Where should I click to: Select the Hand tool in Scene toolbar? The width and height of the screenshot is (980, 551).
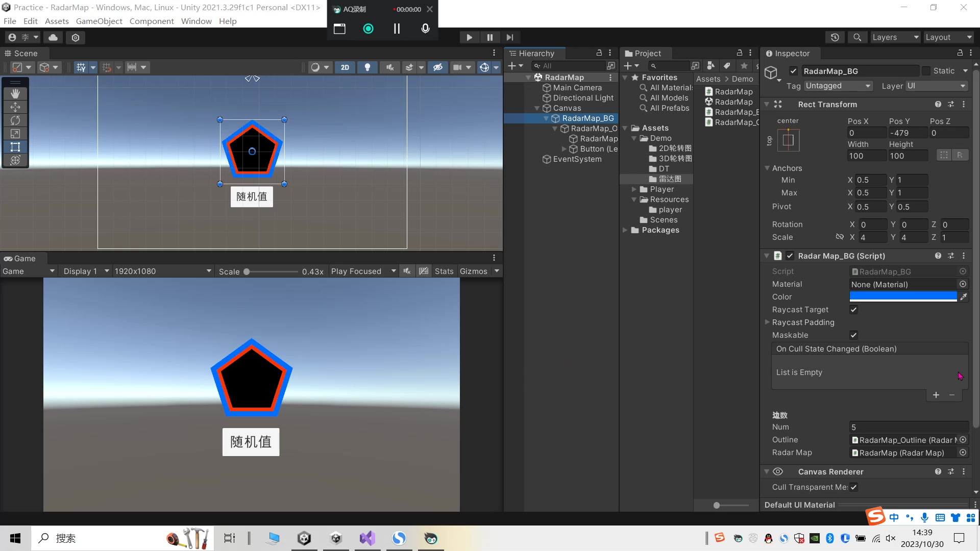point(15,93)
